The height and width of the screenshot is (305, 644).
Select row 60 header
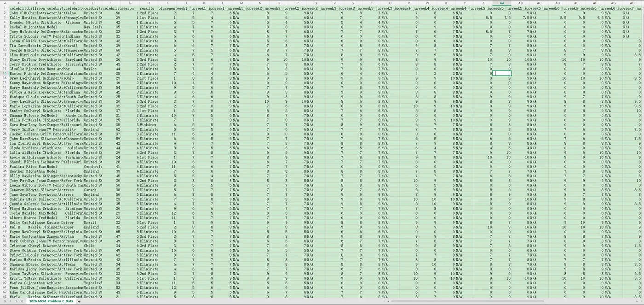click(x=5, y=282)
